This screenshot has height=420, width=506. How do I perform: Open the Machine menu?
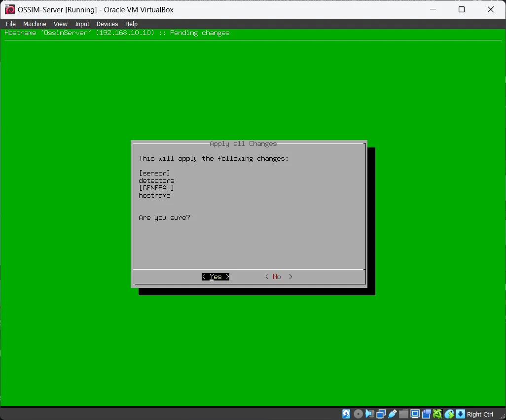click(35, 24)
